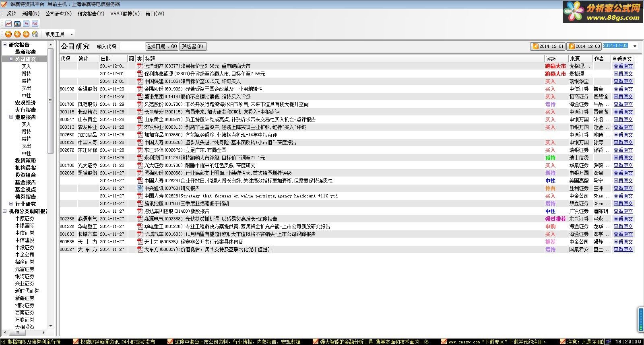Open the 系统 menu
This screenshot has height=345, width=644.
[x=11, y=14]
